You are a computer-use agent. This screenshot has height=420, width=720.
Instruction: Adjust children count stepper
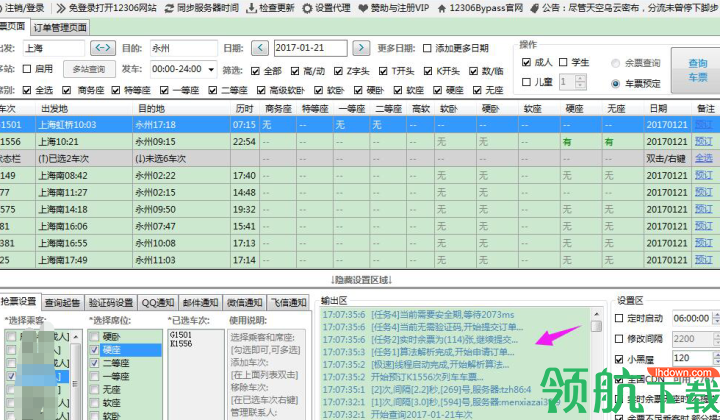pos(580,82)
